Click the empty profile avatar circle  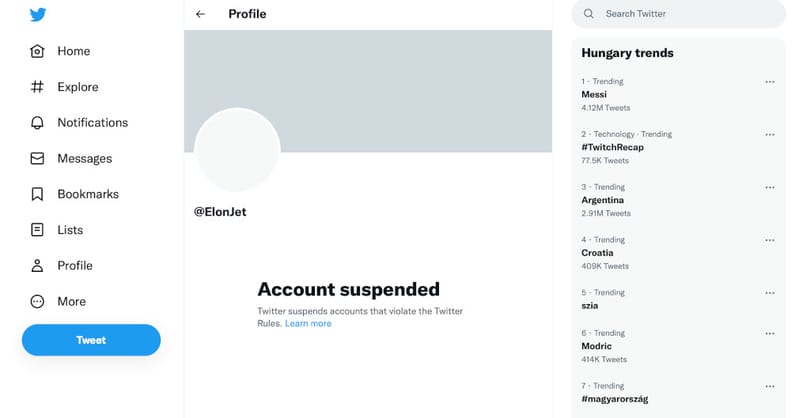[x=237, y=150]
